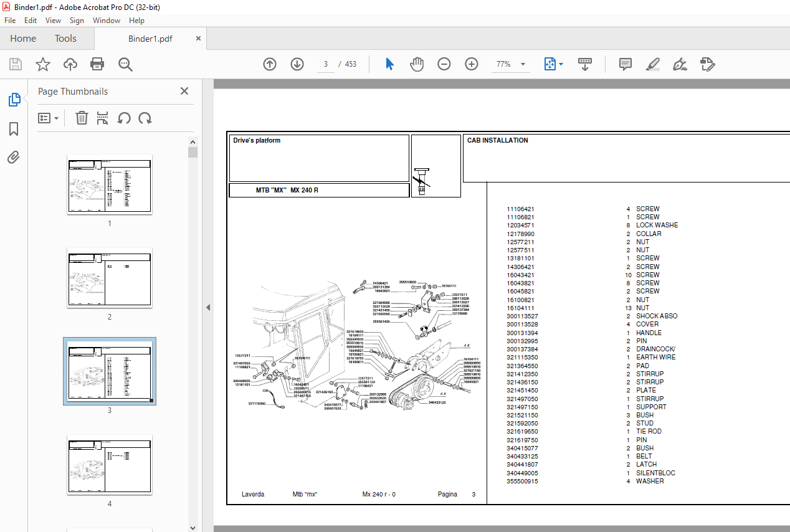Click the page number input field

coord(326,64)
